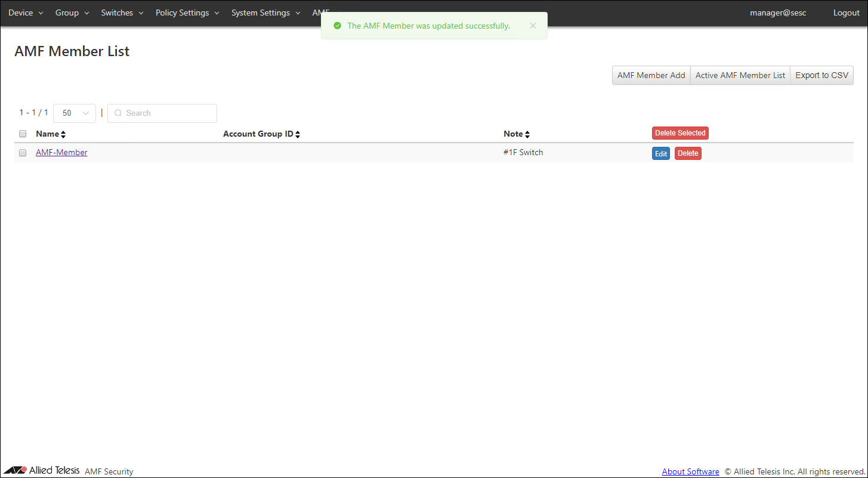Sort the list by Account Group ID

[261, 134]
